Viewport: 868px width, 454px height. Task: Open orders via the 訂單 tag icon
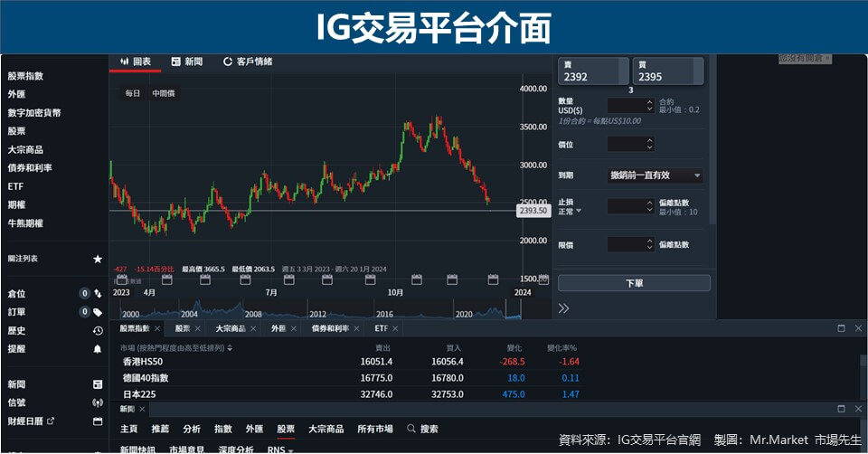tap(98, 312)
